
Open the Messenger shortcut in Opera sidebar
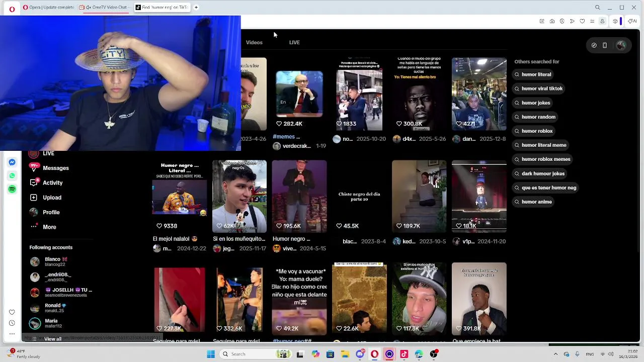coord(12,162)
